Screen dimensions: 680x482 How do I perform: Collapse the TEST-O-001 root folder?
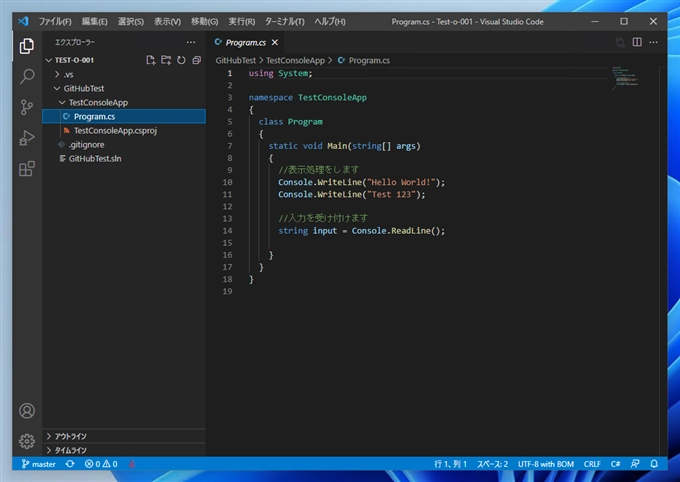pyautogui.click(x=49, y=60)
